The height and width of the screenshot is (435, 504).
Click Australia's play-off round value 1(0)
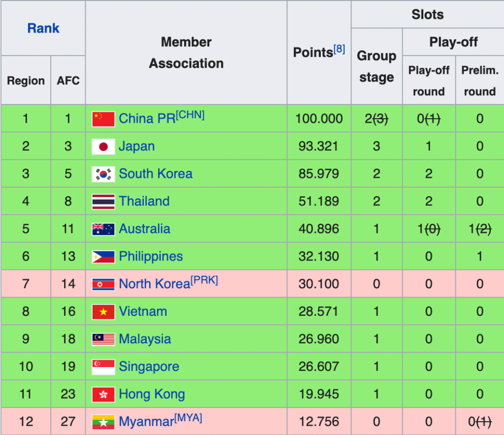coord(429,229)
